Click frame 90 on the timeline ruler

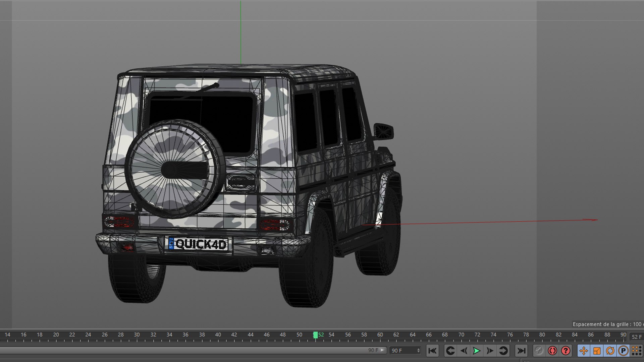pyautogui.click(x=623, y=335)
